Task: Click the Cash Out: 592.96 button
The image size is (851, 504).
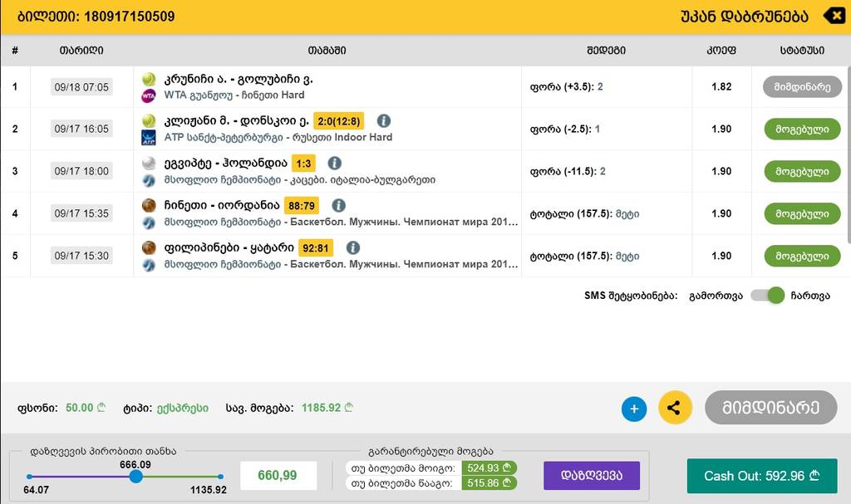Action: (762, 476)
